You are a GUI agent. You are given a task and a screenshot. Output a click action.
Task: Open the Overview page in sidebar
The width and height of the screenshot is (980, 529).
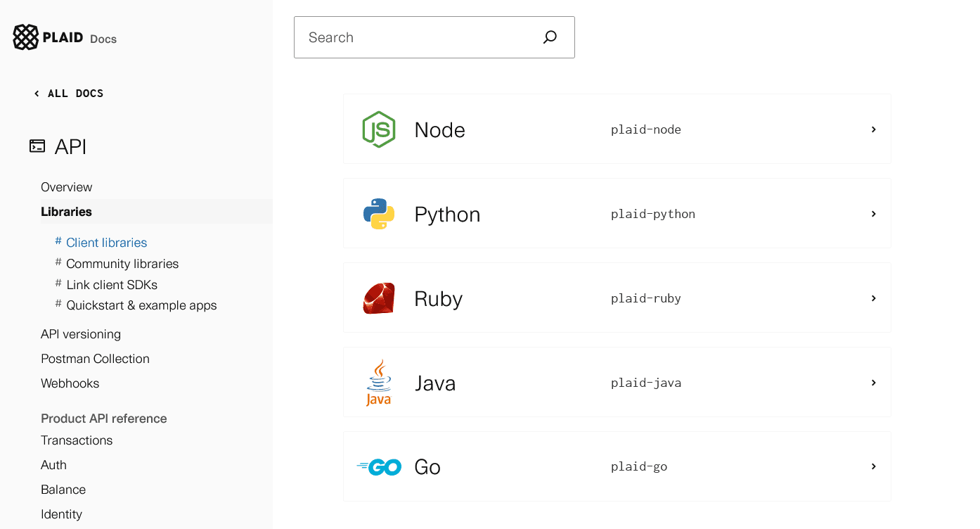[x=66, y=186]
